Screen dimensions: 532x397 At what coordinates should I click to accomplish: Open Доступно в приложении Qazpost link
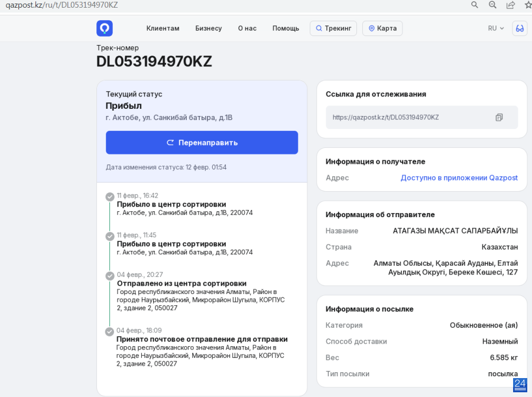tap(459, 178)
